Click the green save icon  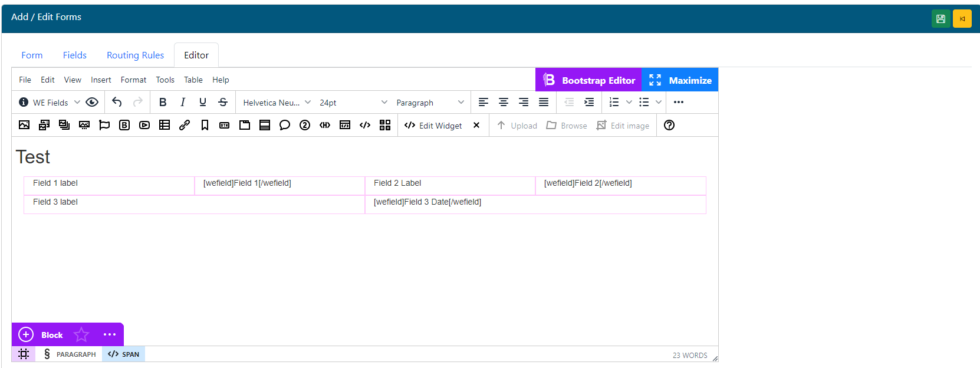tap(940, 19)
